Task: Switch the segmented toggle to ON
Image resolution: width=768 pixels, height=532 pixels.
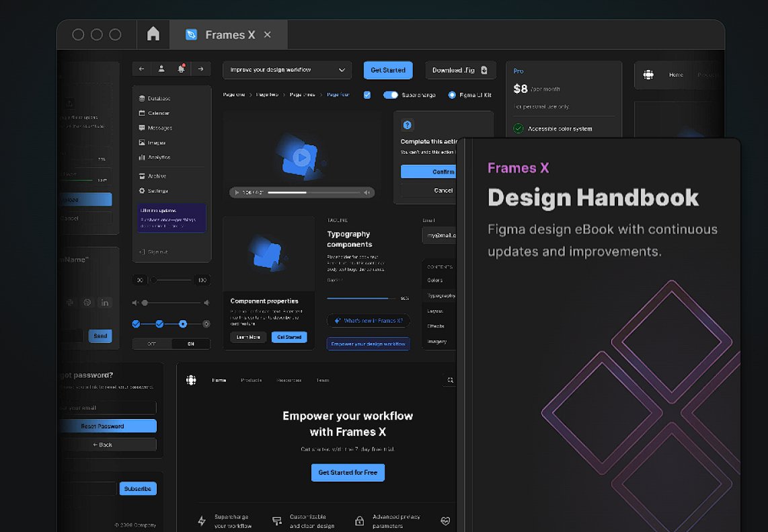Action: [190, 344]
